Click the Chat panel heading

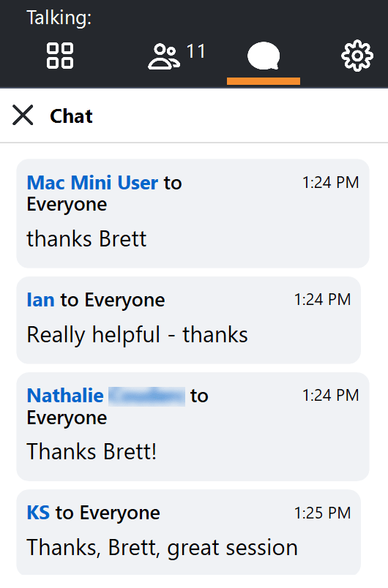pos(71,116)
